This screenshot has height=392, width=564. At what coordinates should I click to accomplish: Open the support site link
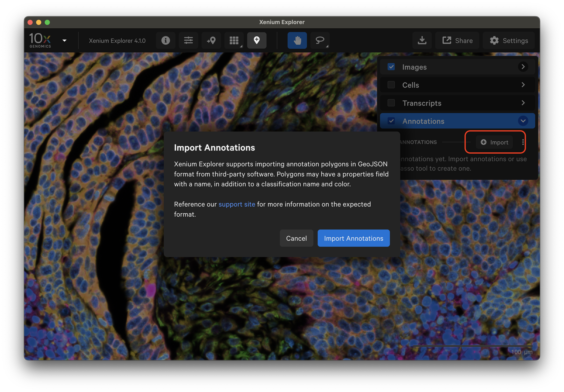[237, 204]
